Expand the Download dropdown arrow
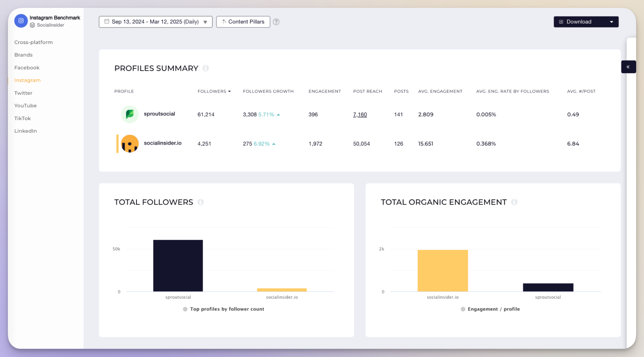 (612, 22)
